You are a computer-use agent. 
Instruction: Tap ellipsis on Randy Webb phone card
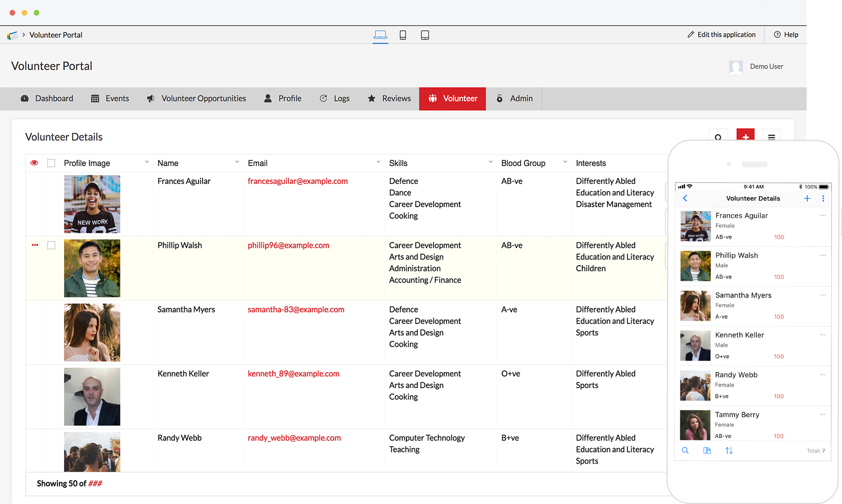tap(822, 374)
